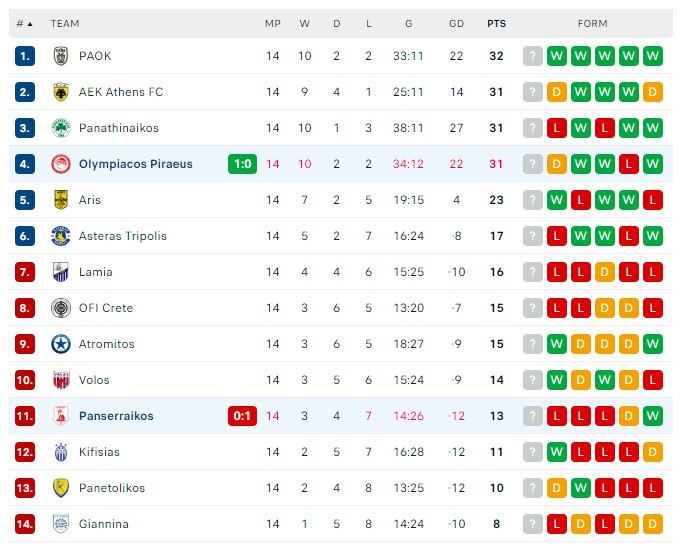Image resolution: width=684 pixels, height=547 pixels.
Task: Click Giannina's red L form badge
Action: pyautogui.click(x=557, y=524)
